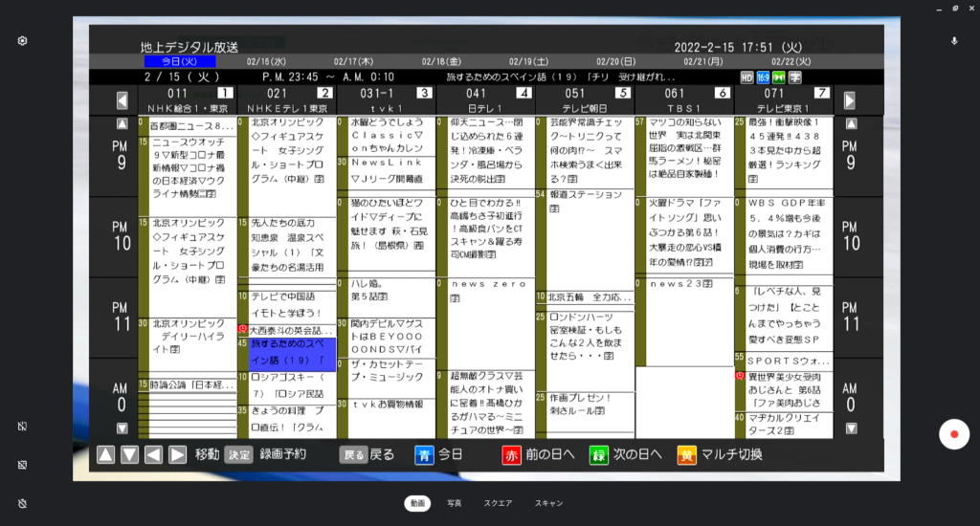
Task: Select 02/20(日) date tab
Action: coord(616,61)
